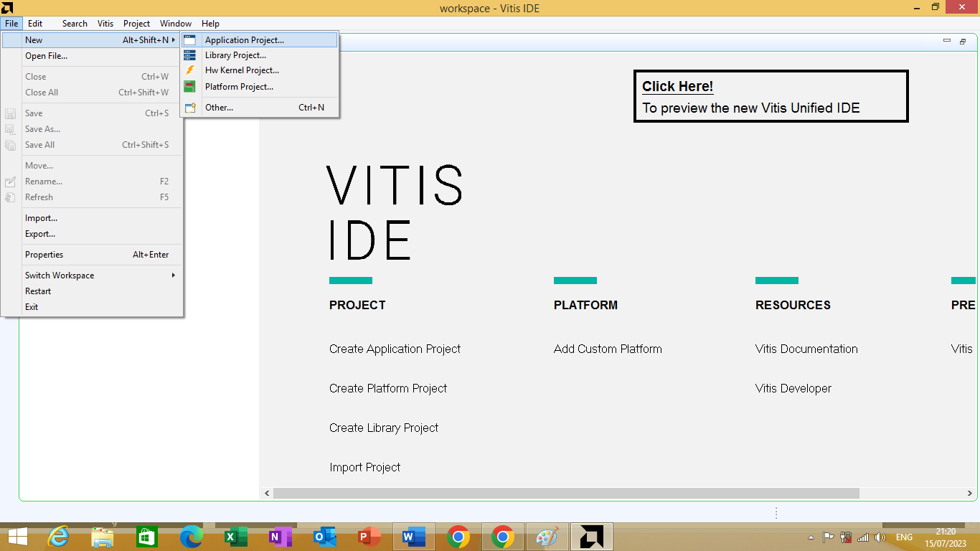
Task: Choose Exit in File menu
Action: tap(92, 307)
